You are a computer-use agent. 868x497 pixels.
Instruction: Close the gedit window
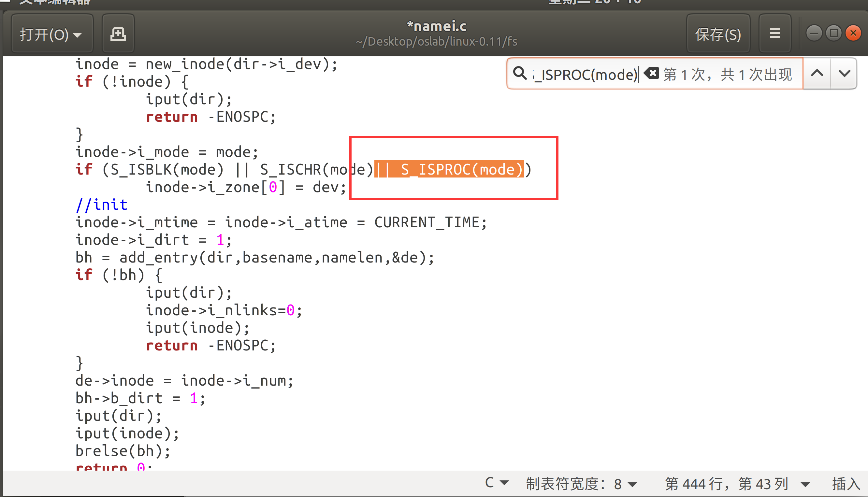pos(853,33)
